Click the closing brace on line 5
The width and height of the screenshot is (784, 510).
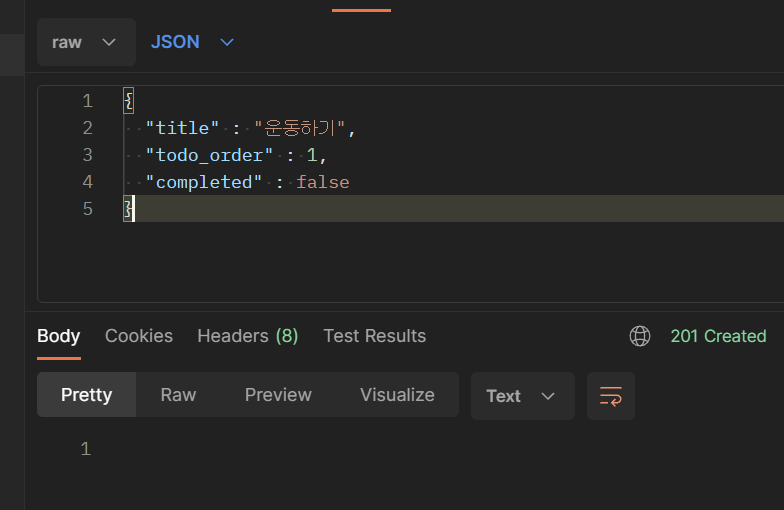[x=128, y=208]
